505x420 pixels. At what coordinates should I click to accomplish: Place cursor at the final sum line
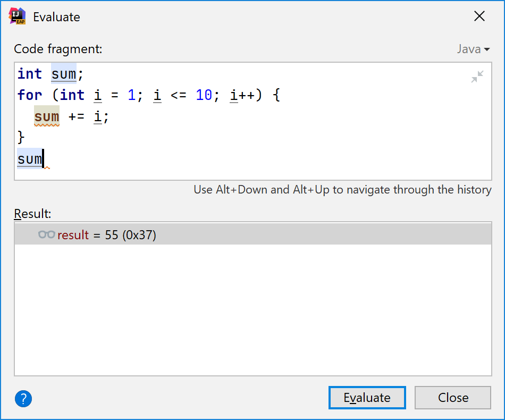(x=30, y=159)
